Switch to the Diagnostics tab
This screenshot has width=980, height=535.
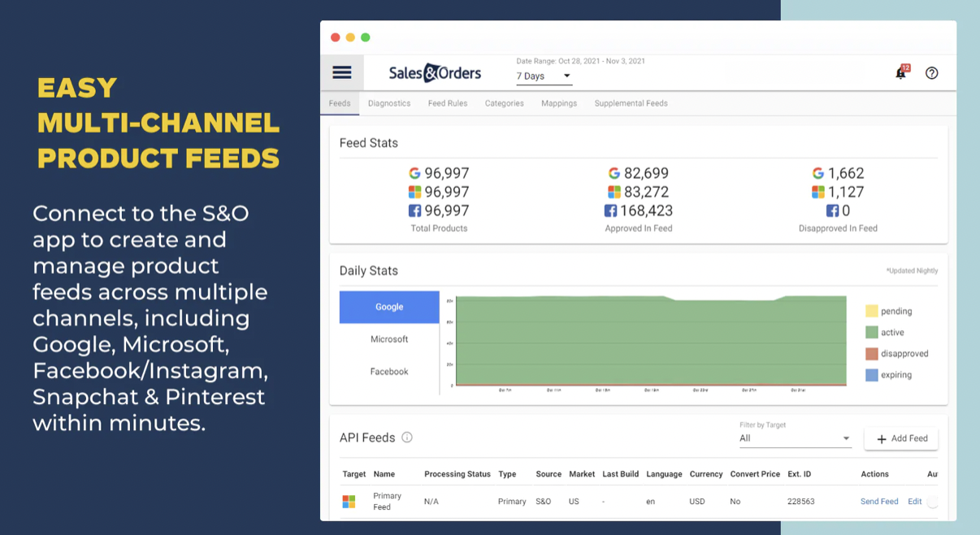point(389,103)
